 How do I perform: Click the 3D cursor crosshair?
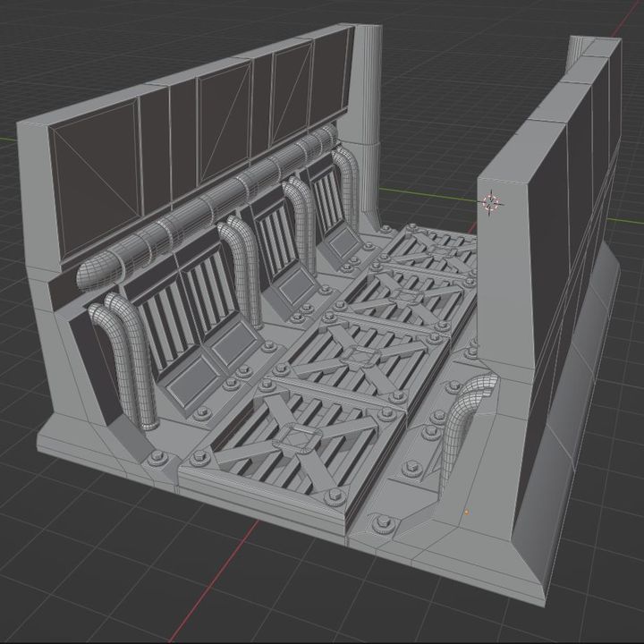pyautogui.click(x=491, y=202)
